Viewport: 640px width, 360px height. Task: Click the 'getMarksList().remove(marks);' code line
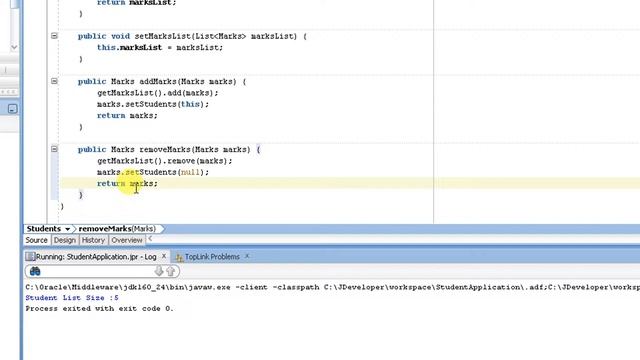tap(164, 161)
